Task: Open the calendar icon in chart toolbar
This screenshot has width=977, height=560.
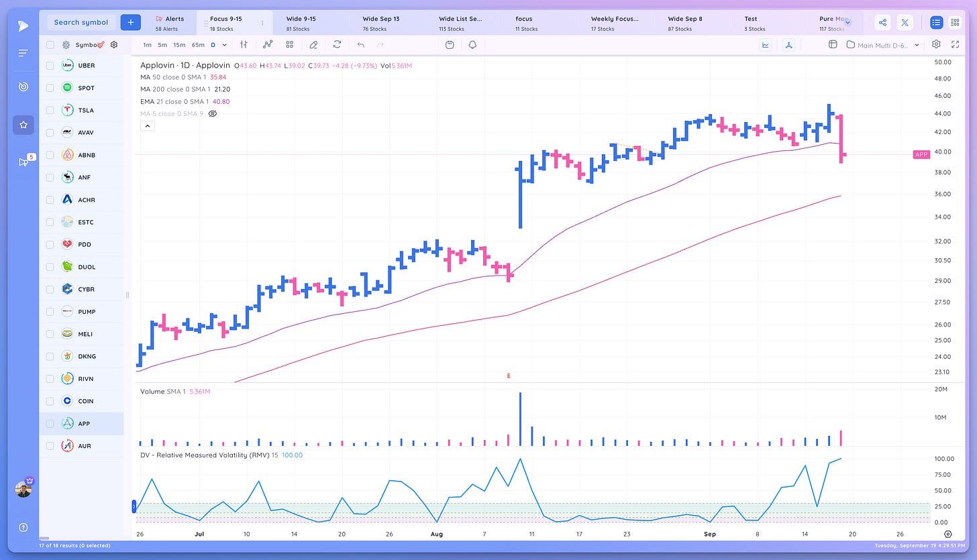Action: click(x=450, y=45)
